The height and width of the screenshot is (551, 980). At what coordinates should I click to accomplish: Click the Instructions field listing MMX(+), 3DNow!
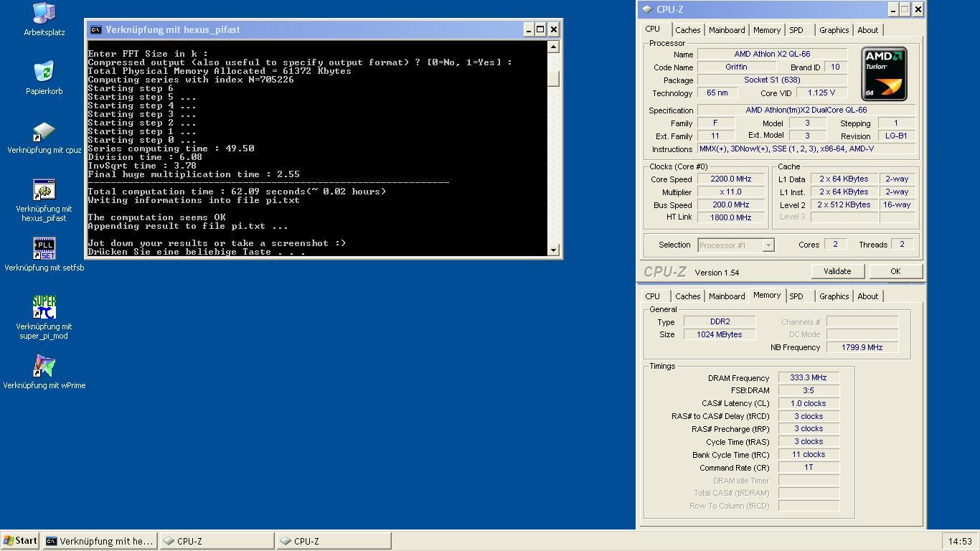806,149
